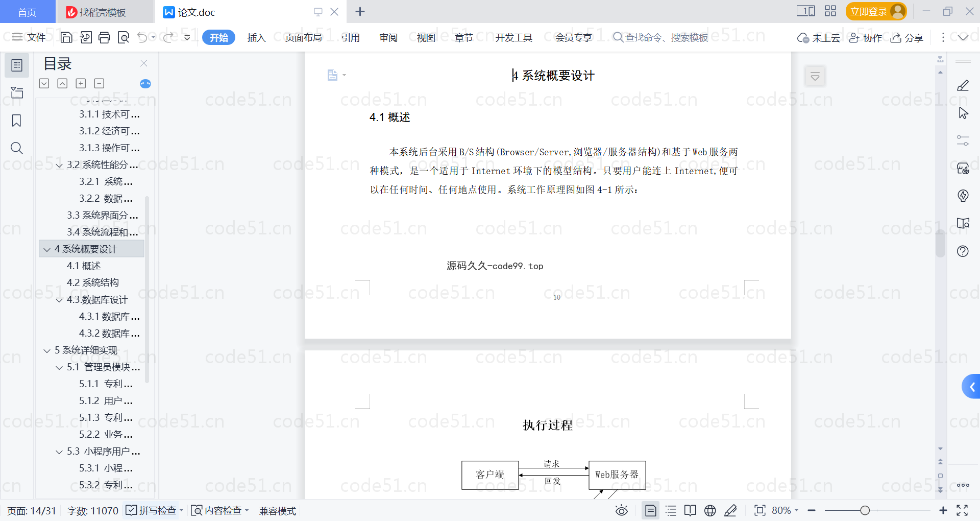
Task: Click the fit page icon in the status bar
Action: [x=760, y=510]
